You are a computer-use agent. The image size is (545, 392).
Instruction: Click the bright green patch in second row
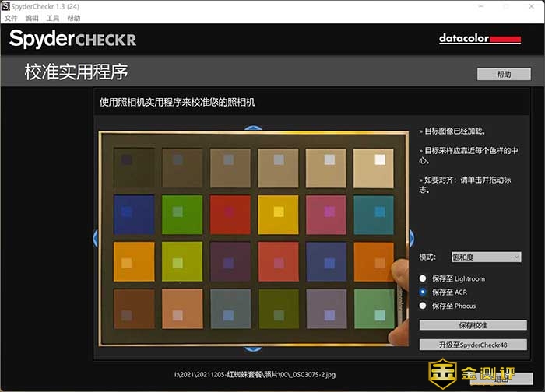click(x=182, y=215)
